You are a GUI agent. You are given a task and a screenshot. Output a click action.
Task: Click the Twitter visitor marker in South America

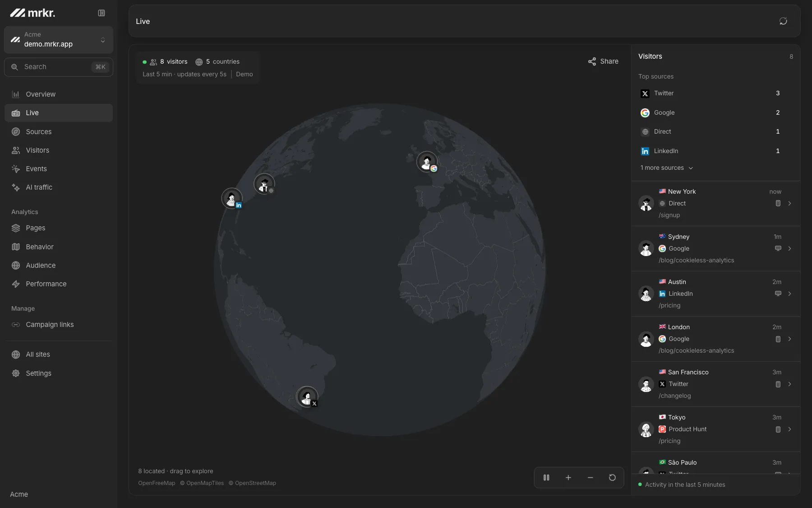[307, 397]
